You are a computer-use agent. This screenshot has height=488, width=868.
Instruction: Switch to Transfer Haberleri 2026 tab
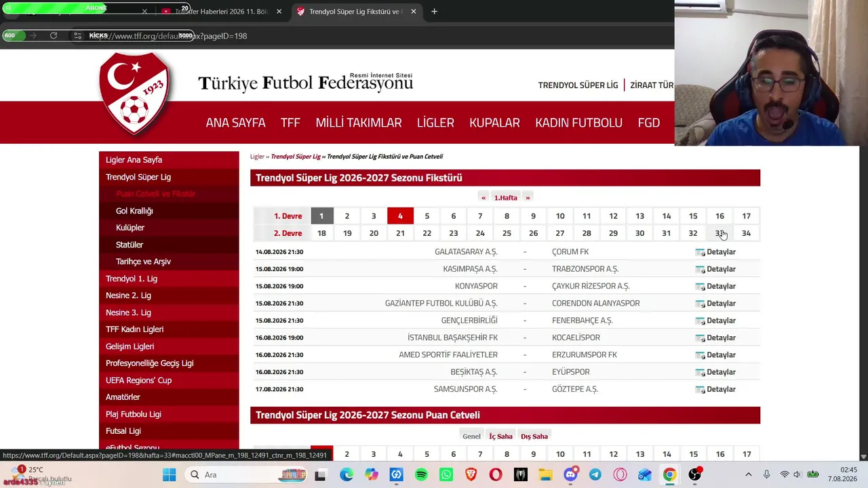(220, 12)
